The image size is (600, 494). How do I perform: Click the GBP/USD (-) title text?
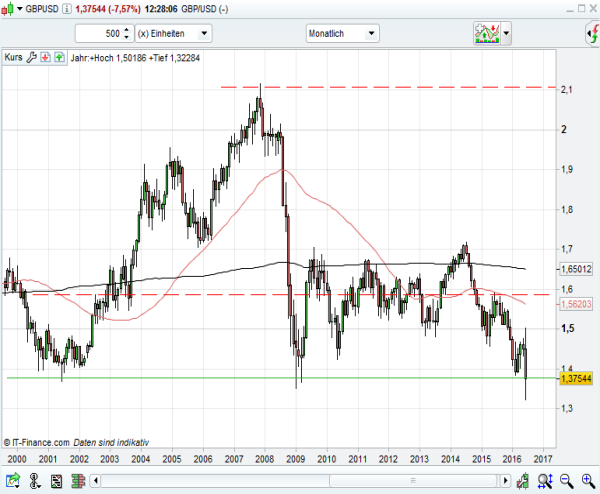tap(205, 9)
